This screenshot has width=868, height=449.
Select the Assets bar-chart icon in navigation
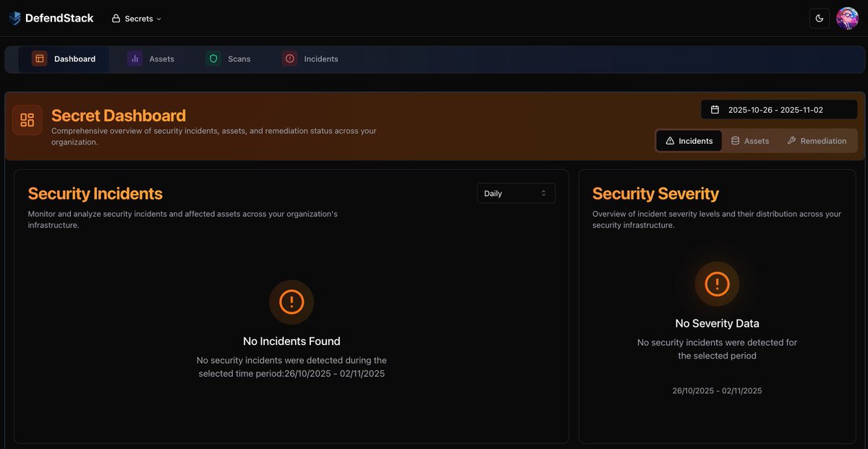coord(135,59)
